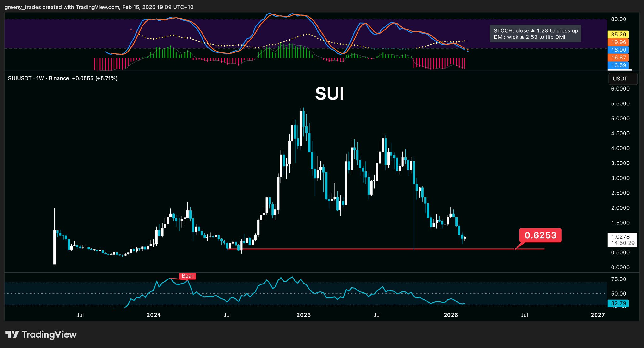
Task: Click the red dot endpoint on support line
Action: 516,249
